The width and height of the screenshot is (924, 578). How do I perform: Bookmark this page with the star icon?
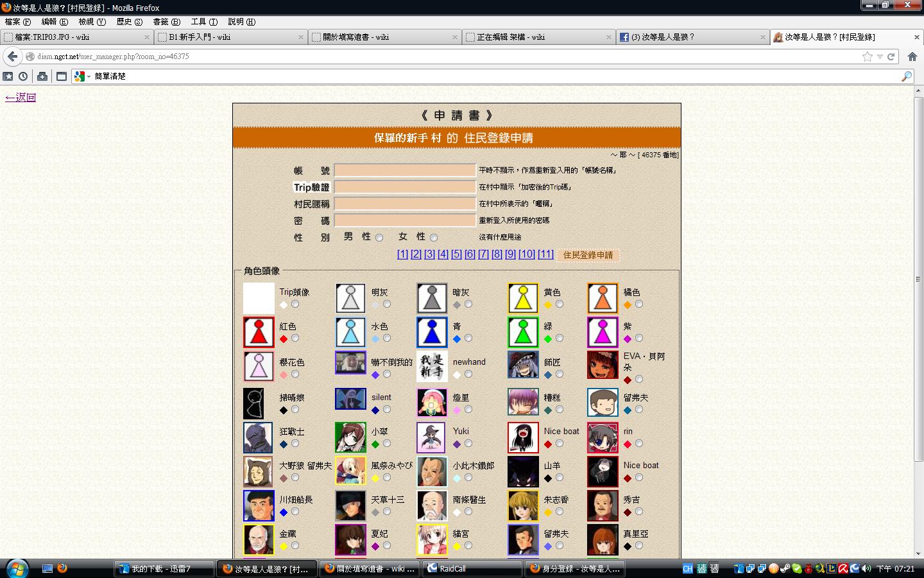click(868, 57)
